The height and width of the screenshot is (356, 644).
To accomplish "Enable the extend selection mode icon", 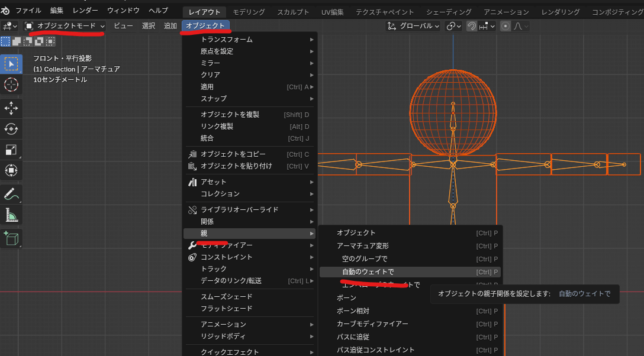I will 17,41.
